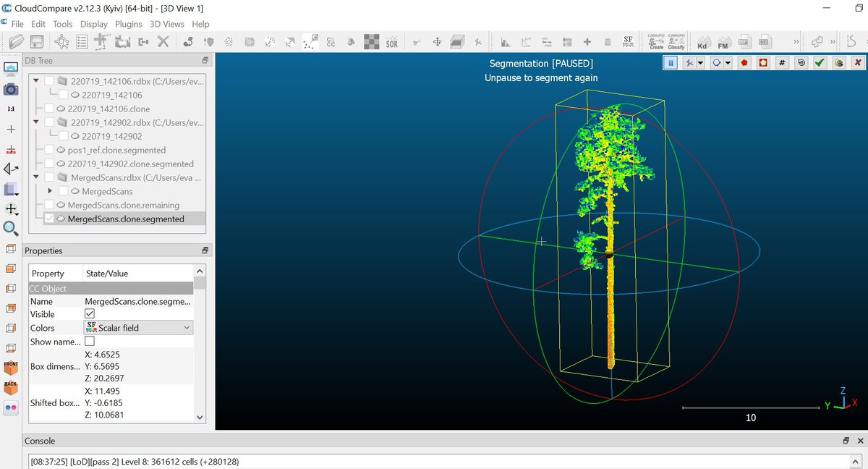The height and width of the screenshot is (469, 868).
Task: Reset segmentation with the circular arrow icon
Action: tap(801, 63)
